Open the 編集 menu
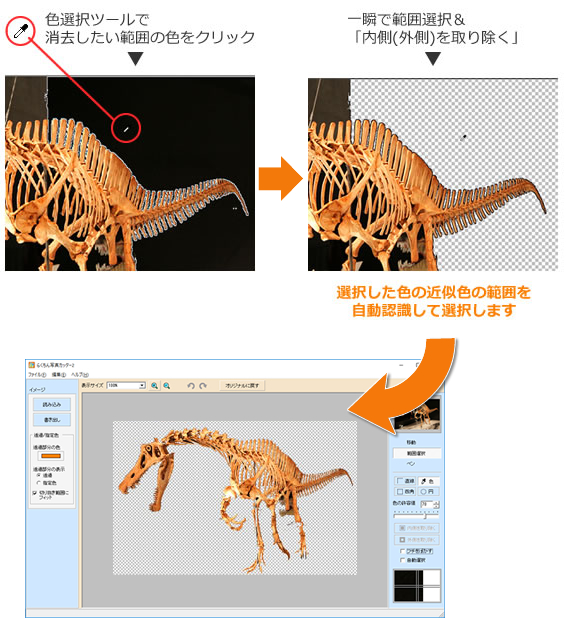566x618 pixels. (x=59, y=374)
